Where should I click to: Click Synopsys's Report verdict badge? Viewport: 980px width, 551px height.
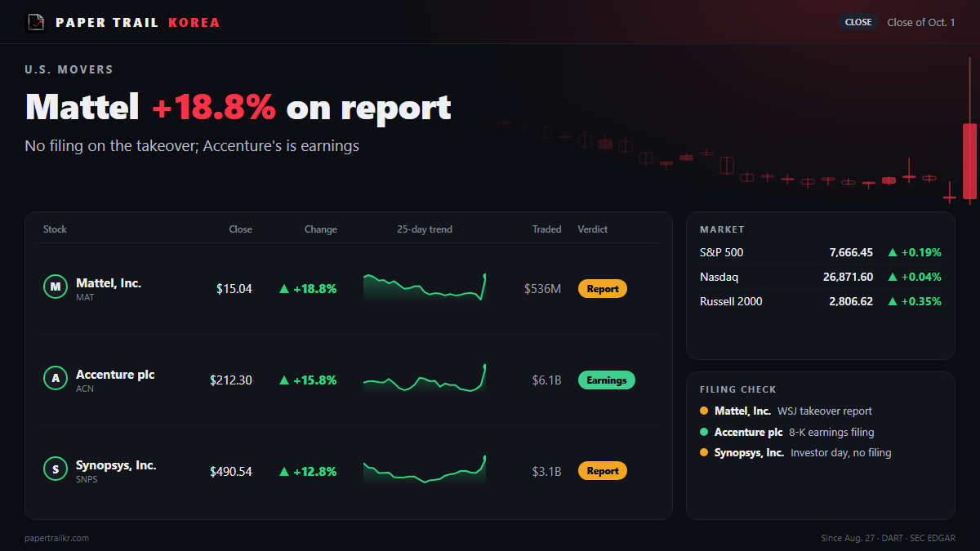click(x=603, y=471)
